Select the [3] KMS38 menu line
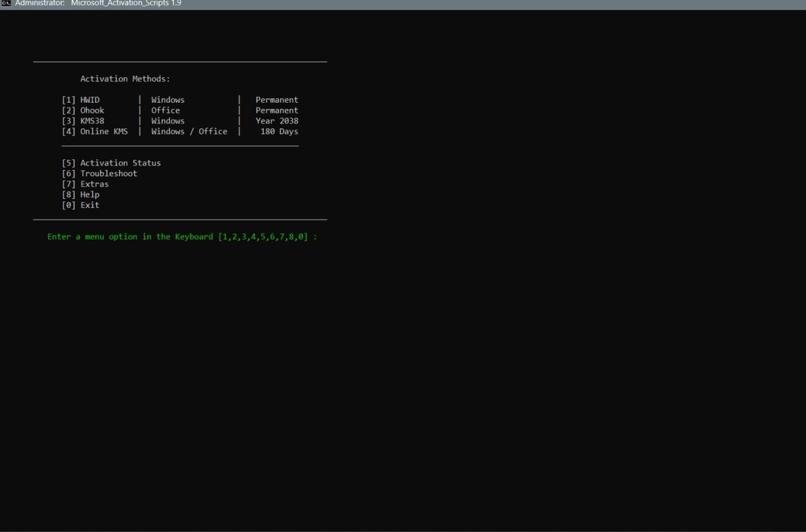This screenshot has width=806, height=532. (180, 121)
